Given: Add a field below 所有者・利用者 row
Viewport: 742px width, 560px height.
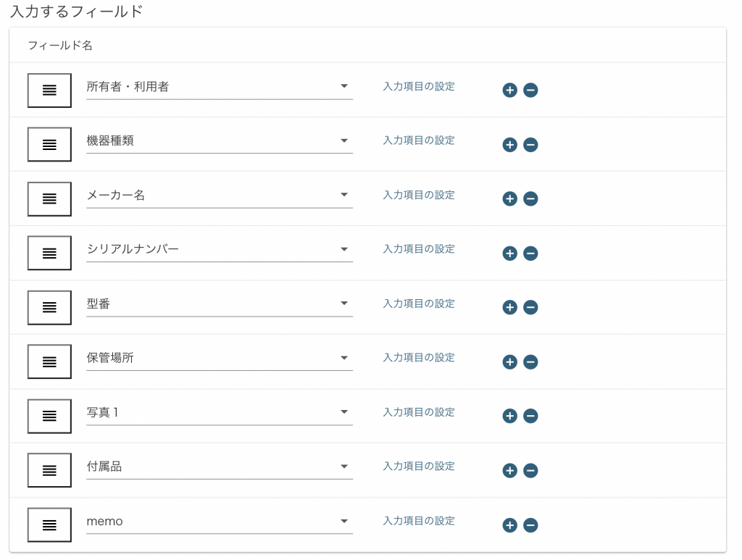Looking at the screenshot, I should 509,90.
